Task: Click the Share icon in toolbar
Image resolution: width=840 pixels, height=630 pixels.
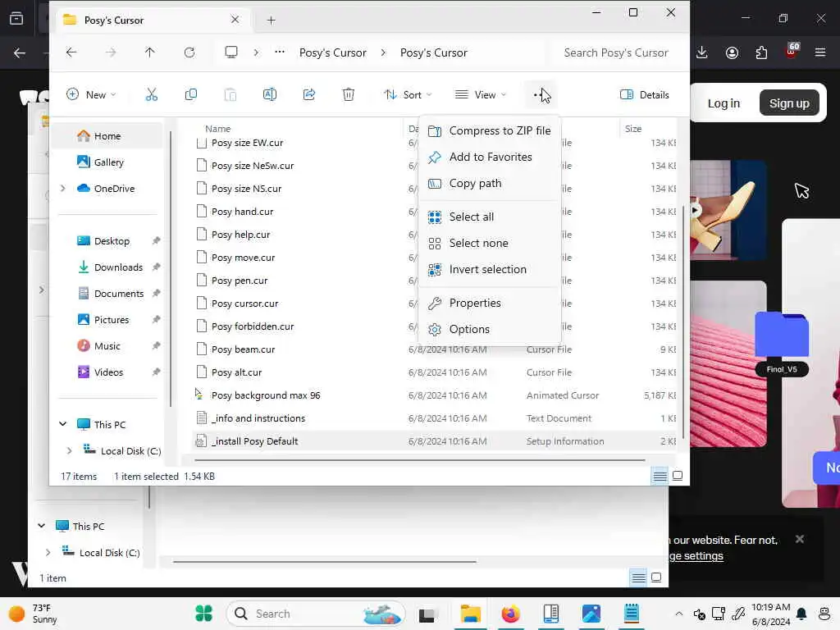Action: pyautogui.click(x=309, y=95)
